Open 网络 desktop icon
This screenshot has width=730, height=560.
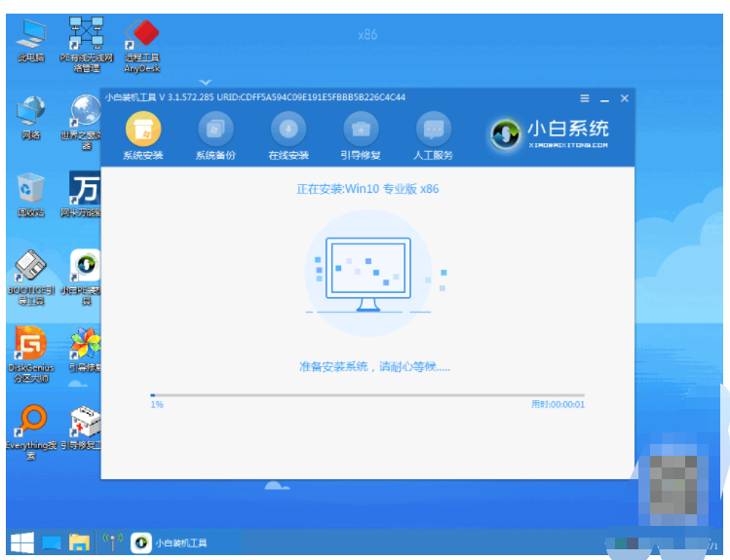tap(31, 118)
